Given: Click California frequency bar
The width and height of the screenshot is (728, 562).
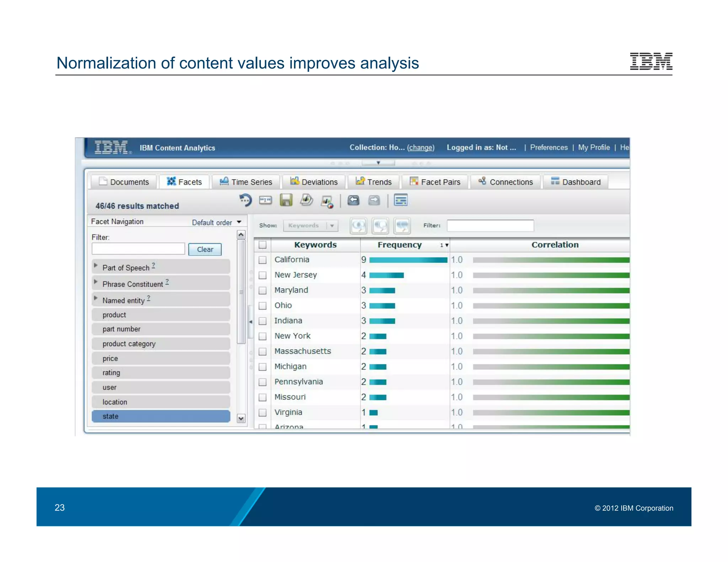Looking at the screenshot, I should coord(408,260).
